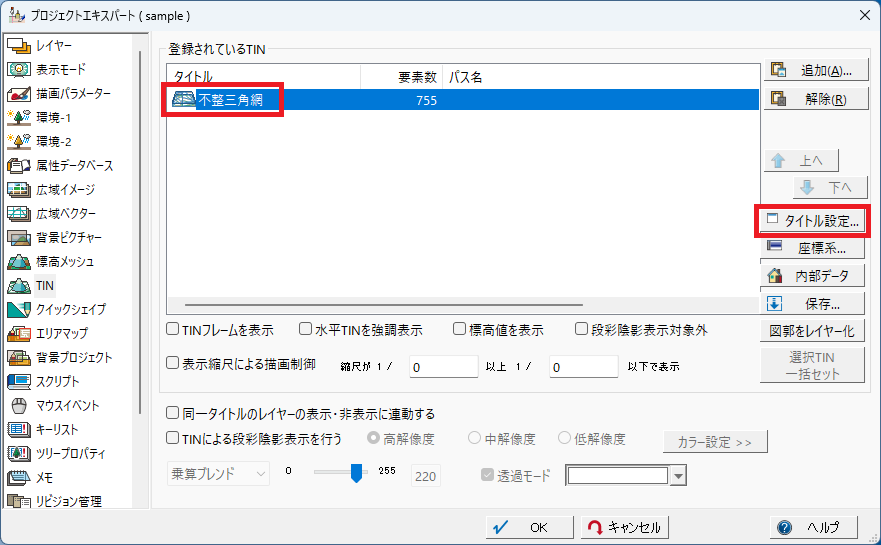Image resolution: width=881 pixels, height=545 pixels.
Task: Open the 乗算ブレンド dropdown
Action: [x=218, y=474]
